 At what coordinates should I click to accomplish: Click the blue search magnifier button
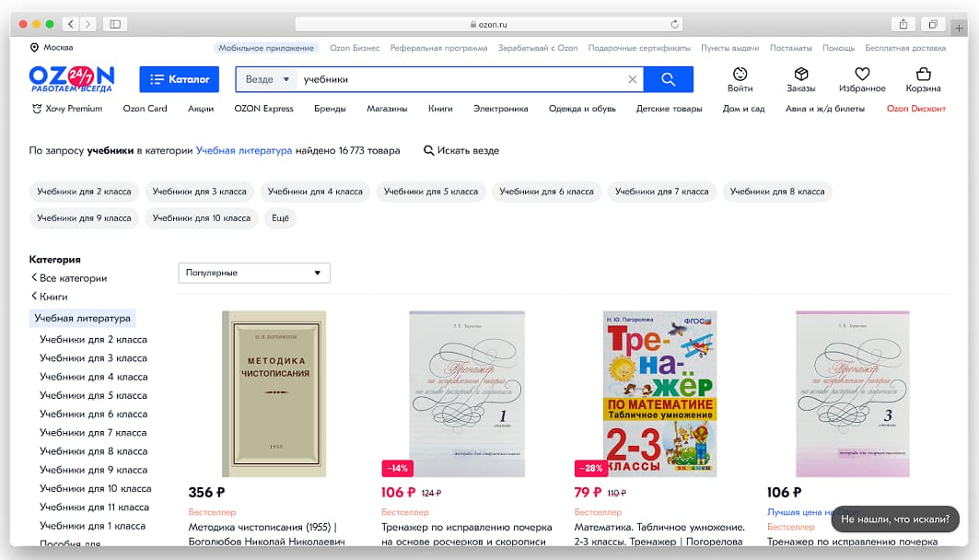tap(668, 79)
